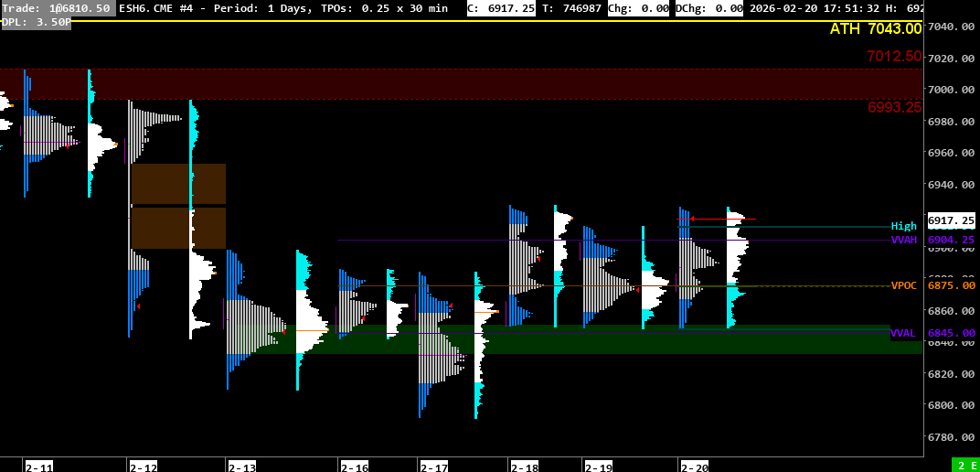980x472 pixels.
Task: Click the green '2 E' status indicator
Action: click(964, 465)
